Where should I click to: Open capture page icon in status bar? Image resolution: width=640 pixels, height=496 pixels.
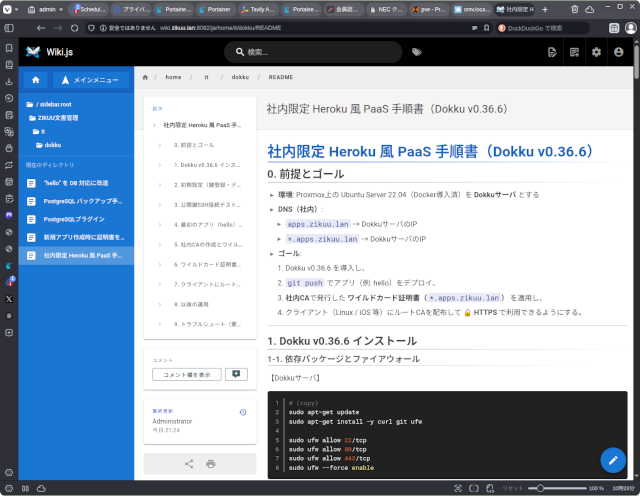click(x=458, y=488)
